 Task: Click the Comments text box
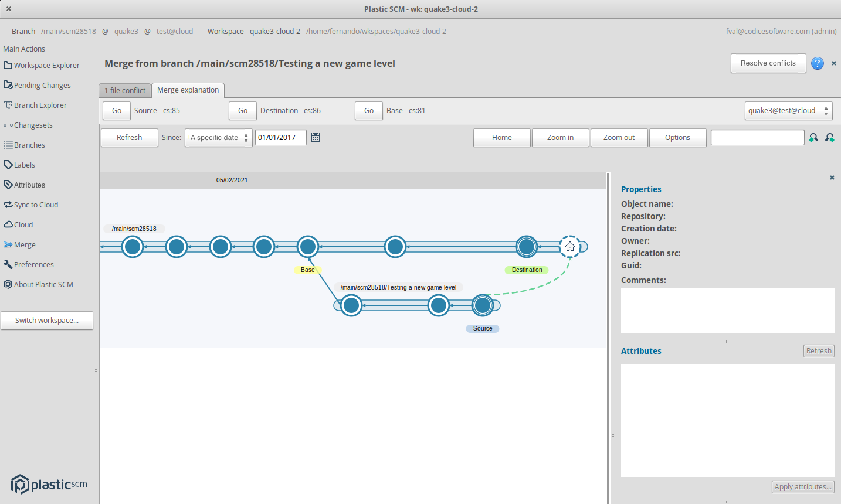tap(728, 311)
